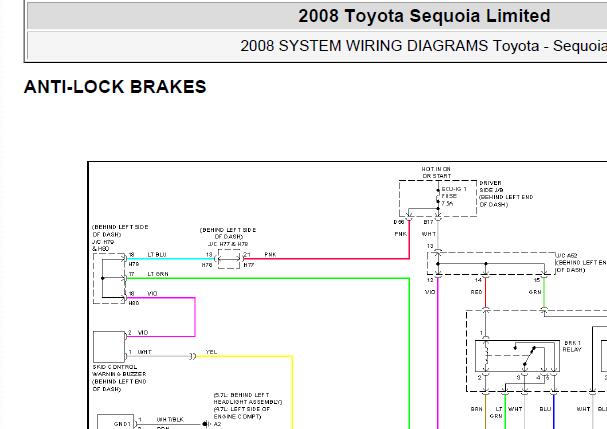Viewport: 607px width, 429px height.
Task: Click the "A2" ground point label
Action: 217,424
